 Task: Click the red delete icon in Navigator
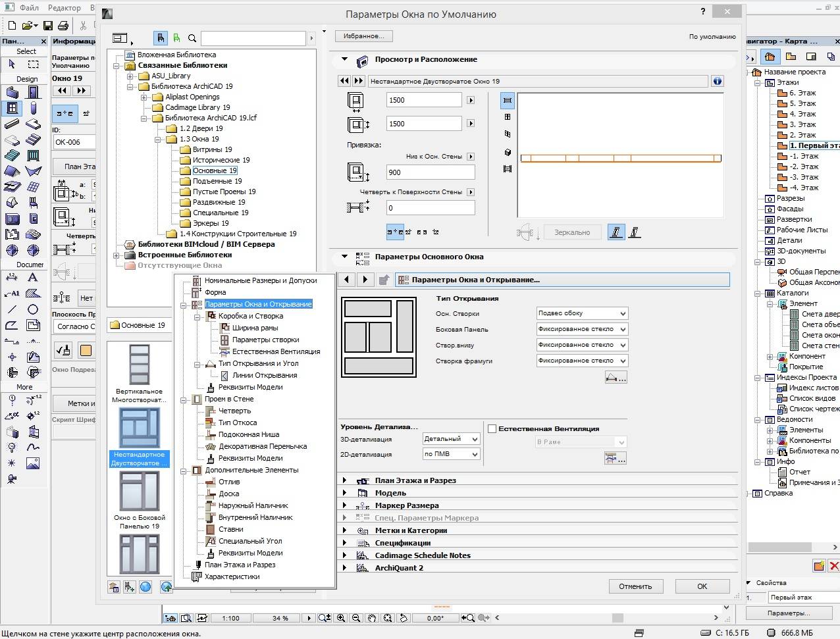833,565
